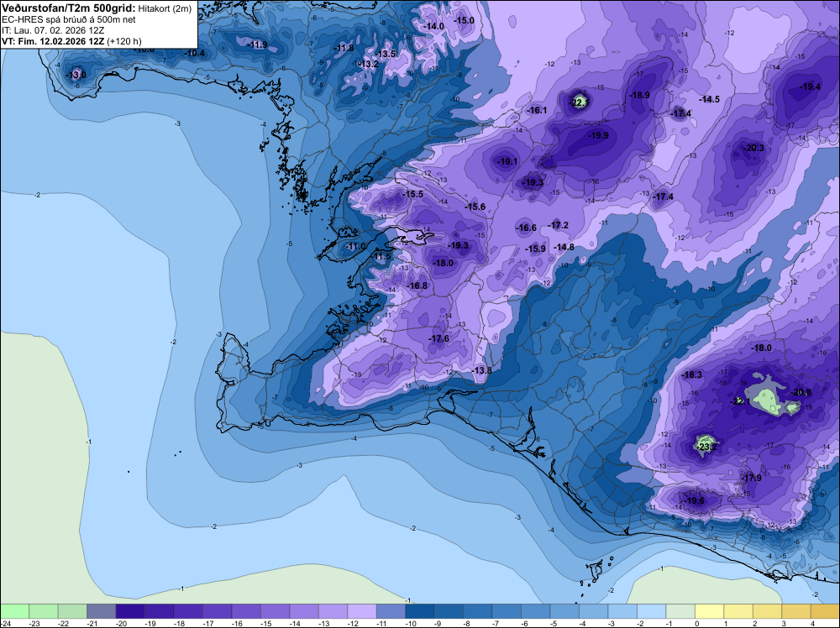This screenshot has height=628, width=840.
Task: Click the -13.2 temperature label
Action: (x=369, y=65)
